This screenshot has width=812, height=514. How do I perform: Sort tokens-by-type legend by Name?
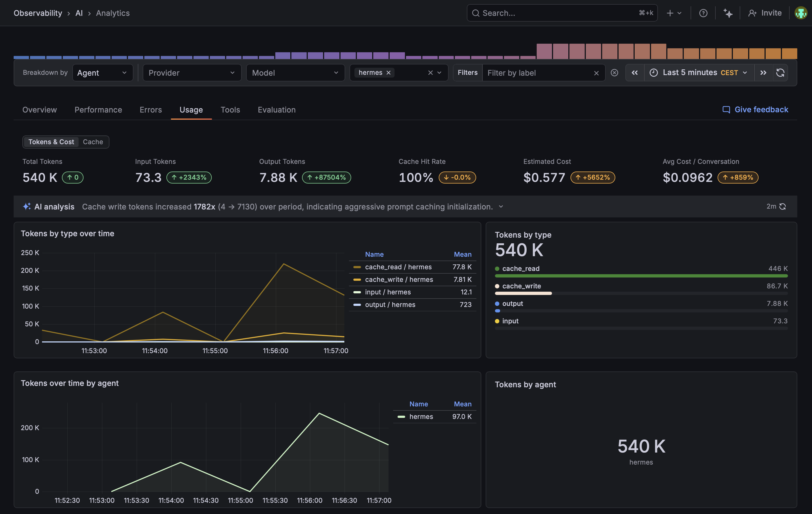point(374,255)
